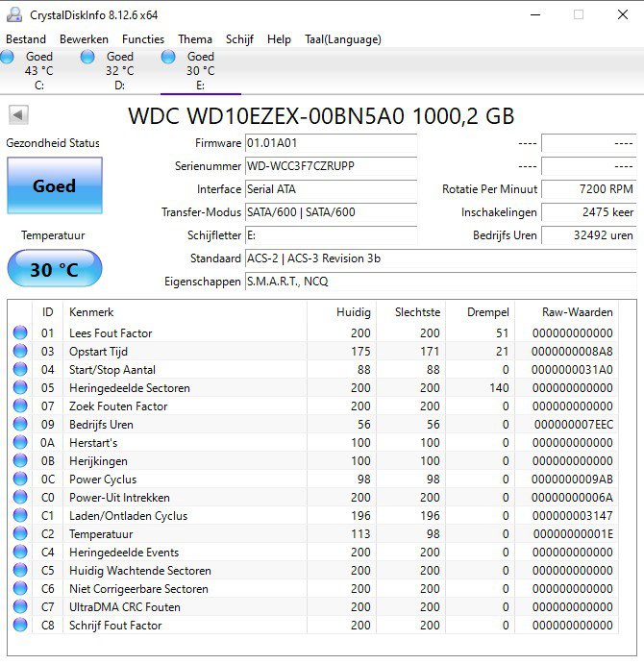This screenshot has height=664, width=644.
Task: Click raw value 0000000008A8
Action: point(572,352)
